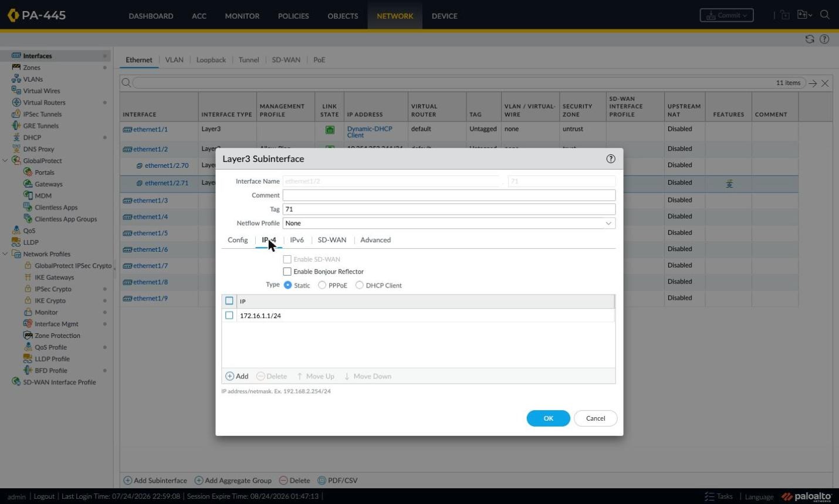This screenshot has height=504, width=839.
Task: Click the DHCP icon in the sidebar
Action: [x=16, y=137]
